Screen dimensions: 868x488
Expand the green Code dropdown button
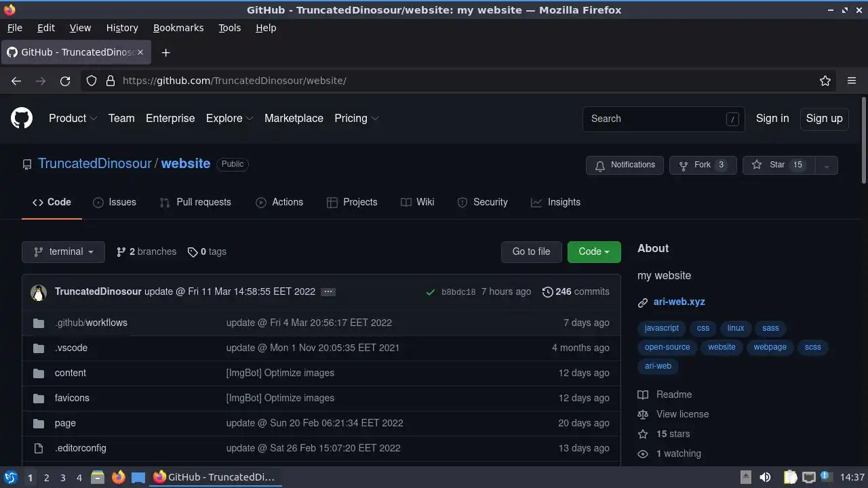594,251
